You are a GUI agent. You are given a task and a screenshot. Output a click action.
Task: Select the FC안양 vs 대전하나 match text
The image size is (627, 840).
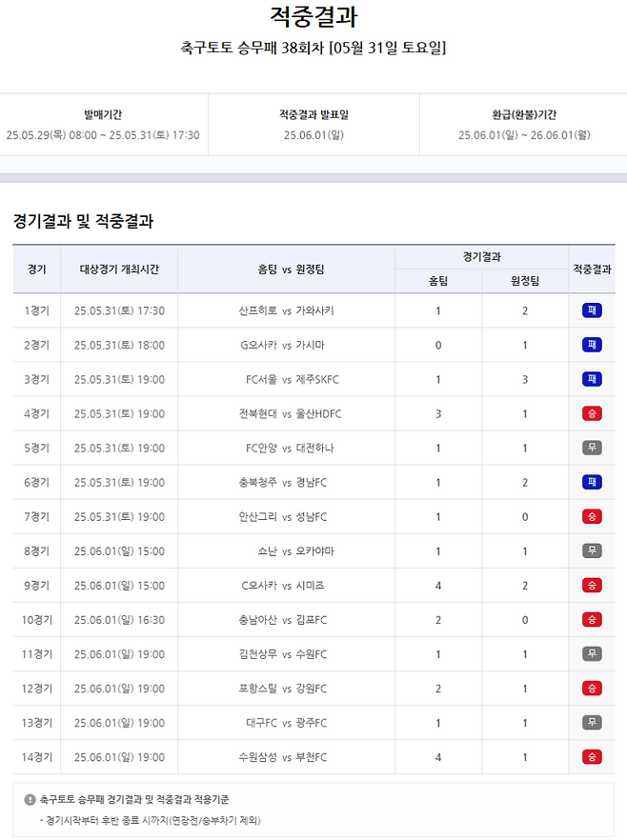tap(290, 448)
